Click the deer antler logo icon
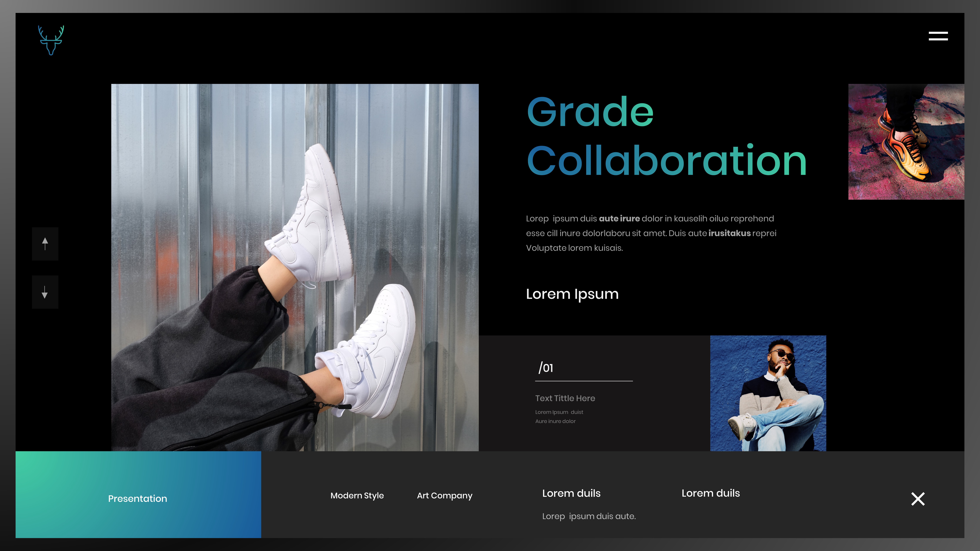 51,40
